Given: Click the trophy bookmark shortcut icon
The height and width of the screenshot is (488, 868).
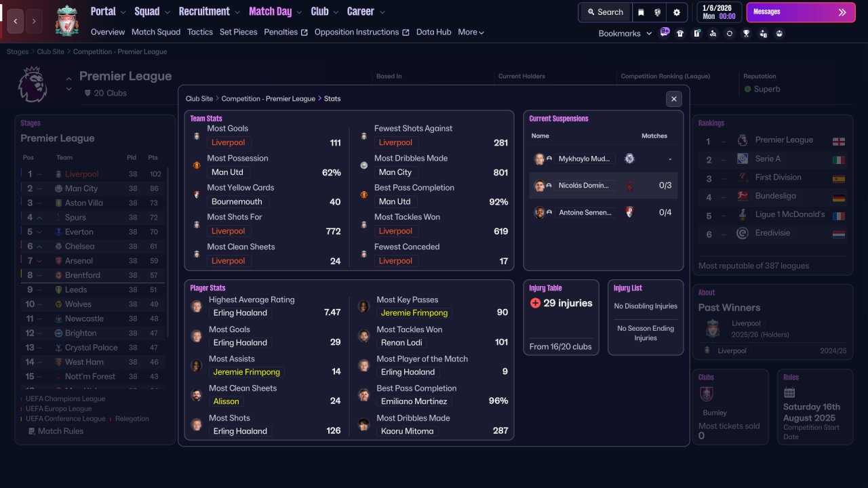Looking at the screenshot, I should (x=746, y=33).
